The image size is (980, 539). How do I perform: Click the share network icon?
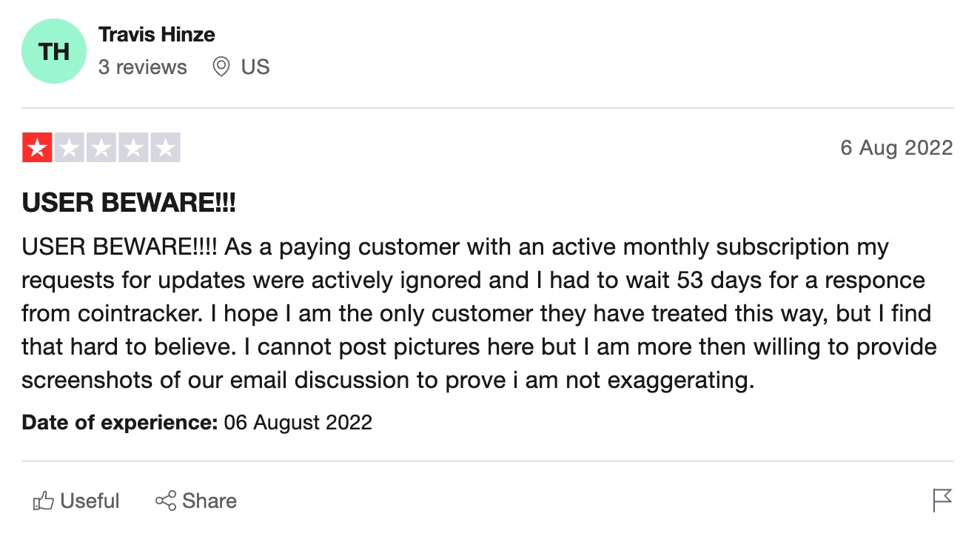click(166, 501)
